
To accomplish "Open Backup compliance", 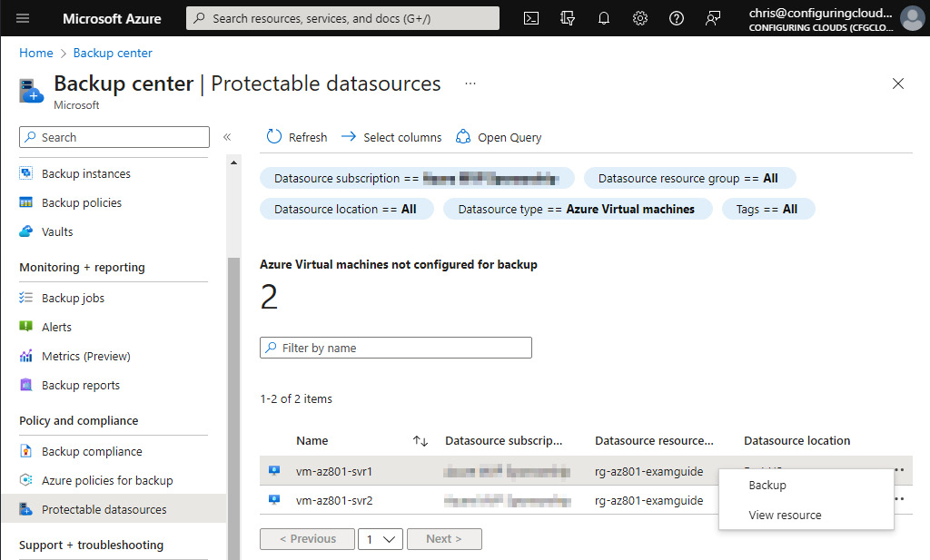I will click(x=92, y=452).
